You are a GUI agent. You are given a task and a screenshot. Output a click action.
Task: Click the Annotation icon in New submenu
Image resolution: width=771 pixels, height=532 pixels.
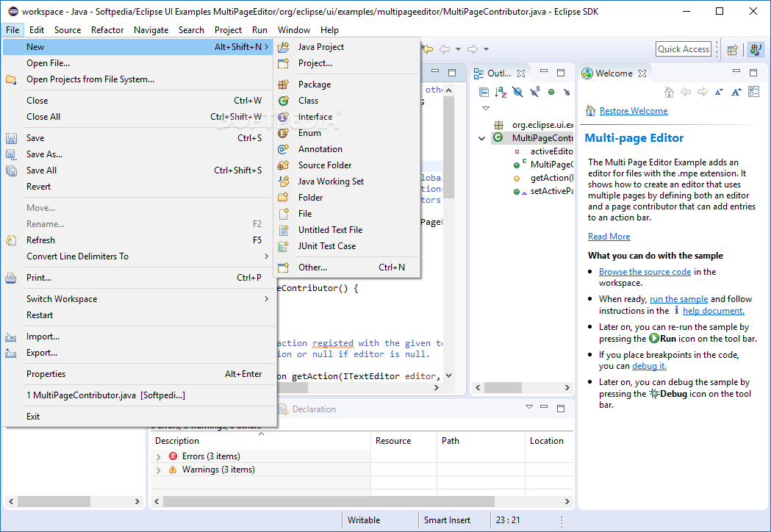(283, 149)
